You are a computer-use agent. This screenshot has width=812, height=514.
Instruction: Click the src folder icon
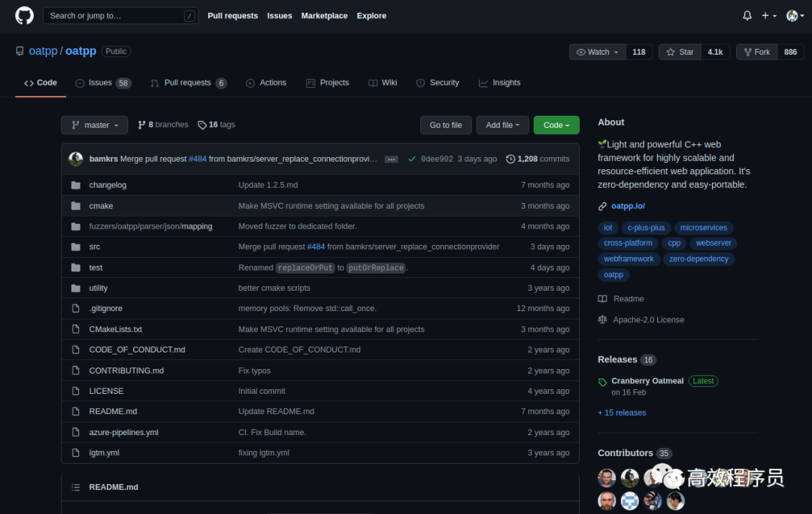[76, 246]
